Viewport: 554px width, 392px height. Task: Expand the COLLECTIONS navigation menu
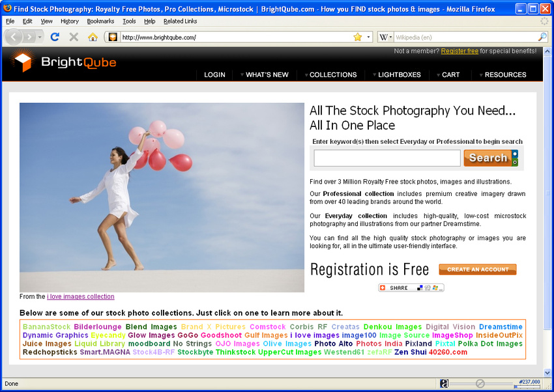tap(330, 75)
